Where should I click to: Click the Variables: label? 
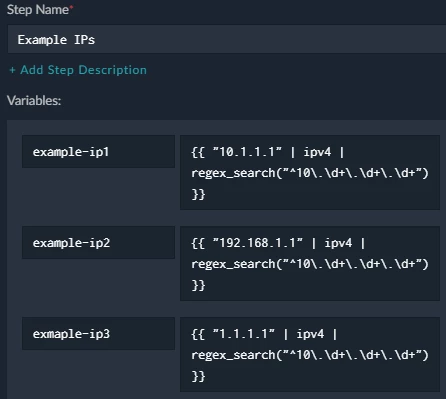click(34, 100)
